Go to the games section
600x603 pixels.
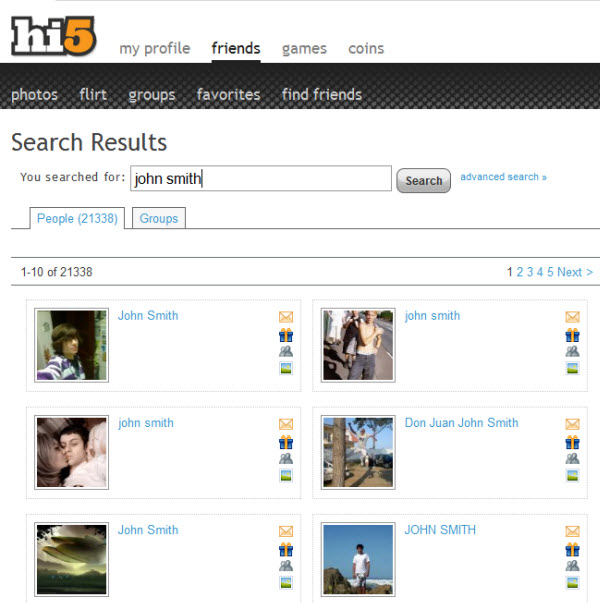click(x=304, y=49)
